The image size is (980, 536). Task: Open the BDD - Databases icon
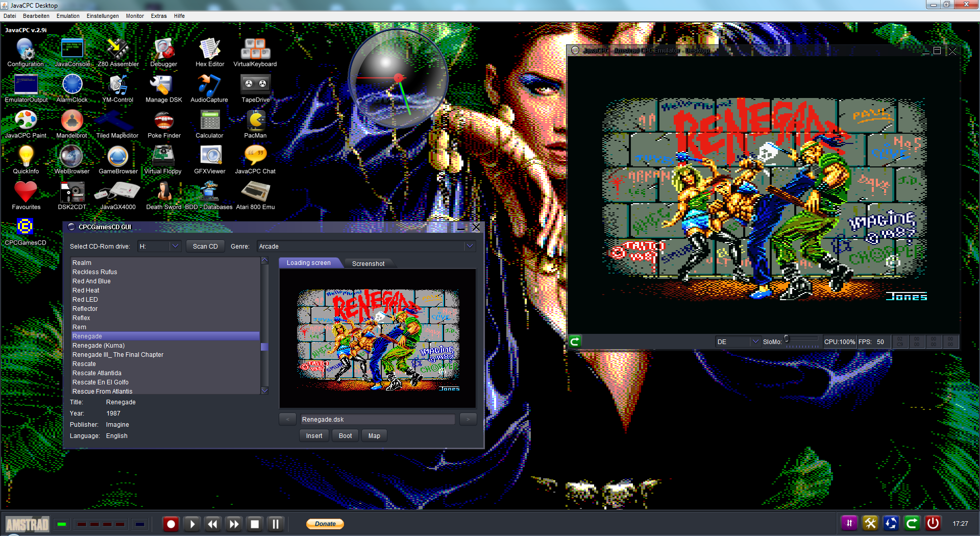[209, 196]
